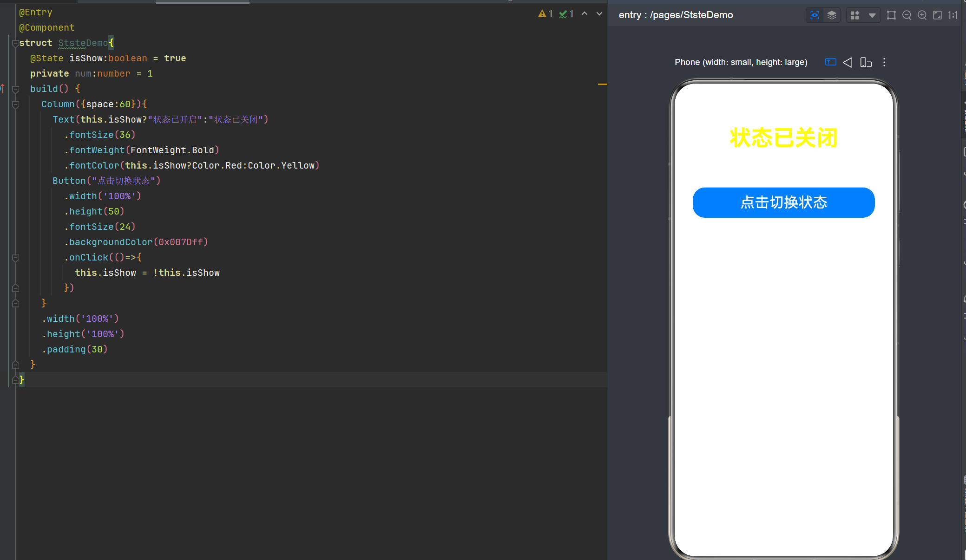This screenshot has height=560, width=966.
Task: Click .backgroundColor(0x007Dff) line
Action: pyautogui.click(x=136, y=242)
